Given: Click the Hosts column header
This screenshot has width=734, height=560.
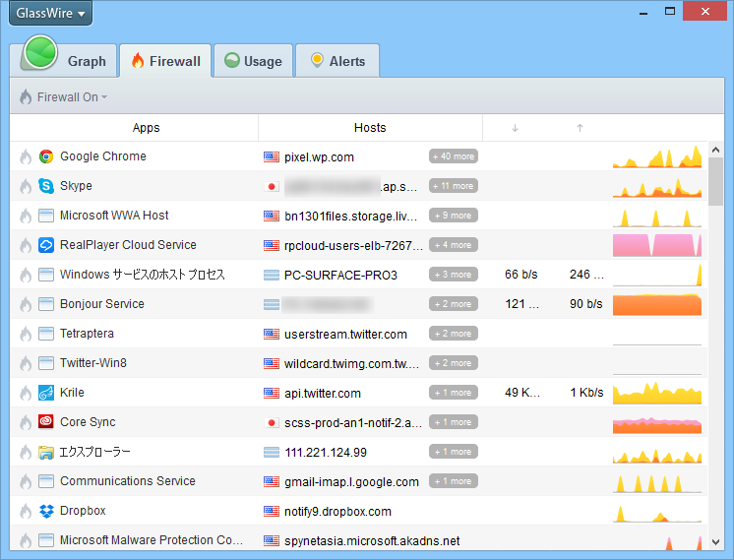Looking at the screenshot, I should coord(370,128).
